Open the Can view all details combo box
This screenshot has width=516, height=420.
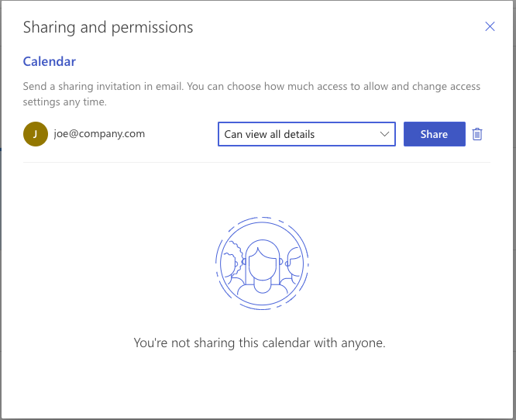point(306,134)
